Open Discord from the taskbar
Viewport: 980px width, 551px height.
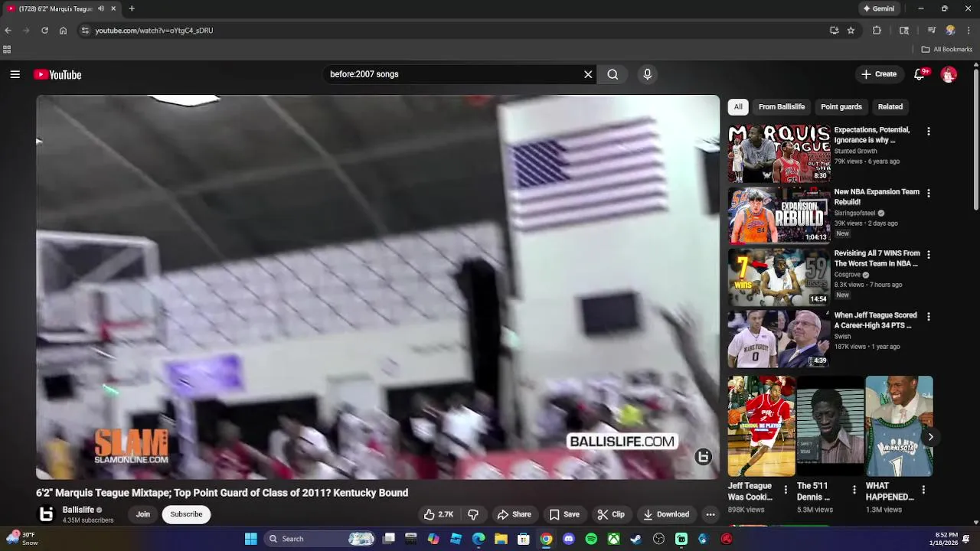[568, 539]
